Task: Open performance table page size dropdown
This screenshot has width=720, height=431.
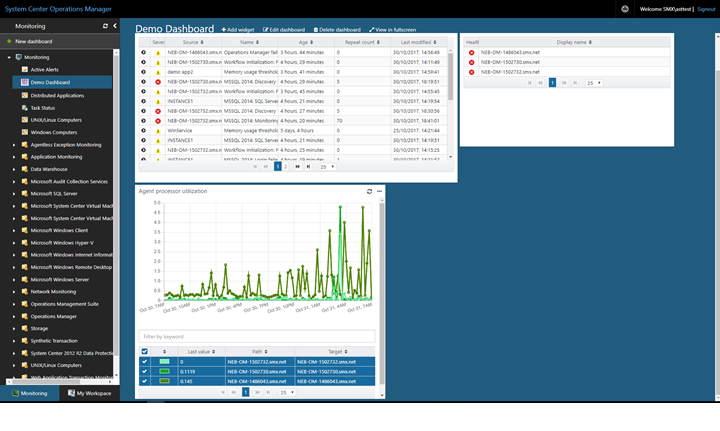Action: (287, 393)
